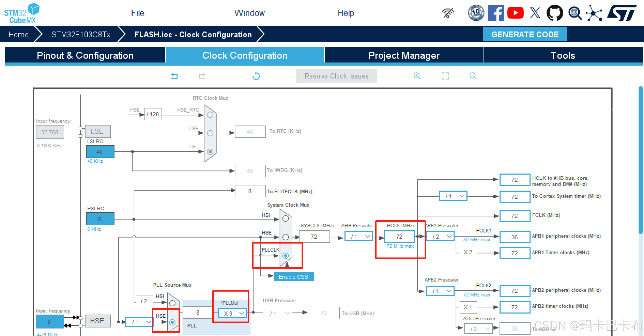Click the redo arrow icon

[202, 76]
